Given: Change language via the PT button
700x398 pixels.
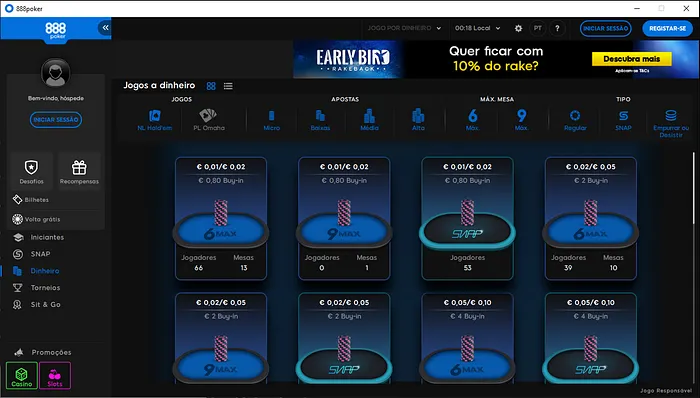Looking at the screenshot, I should [538, 28].
